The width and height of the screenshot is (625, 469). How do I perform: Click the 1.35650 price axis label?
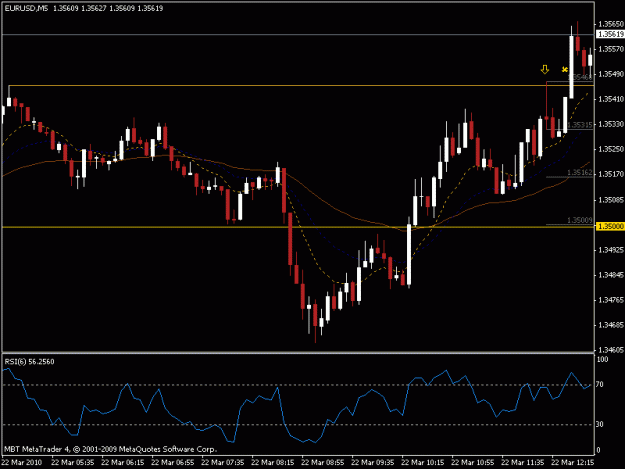point(611,24)
